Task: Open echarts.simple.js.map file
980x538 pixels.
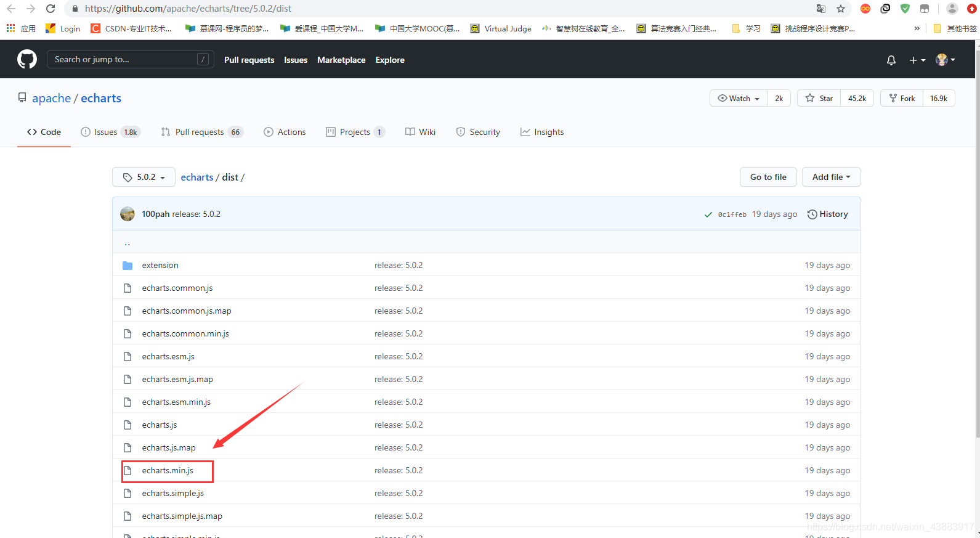Action: pos(182,516)
